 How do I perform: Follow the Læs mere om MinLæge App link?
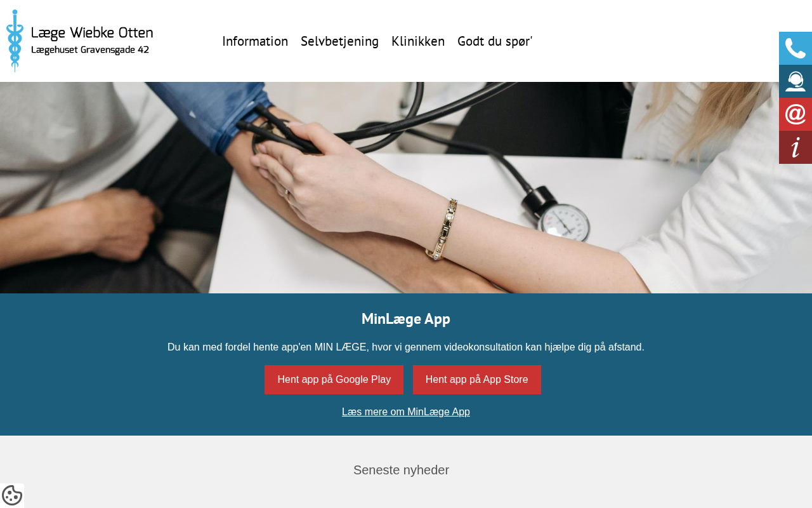[406, 411]
